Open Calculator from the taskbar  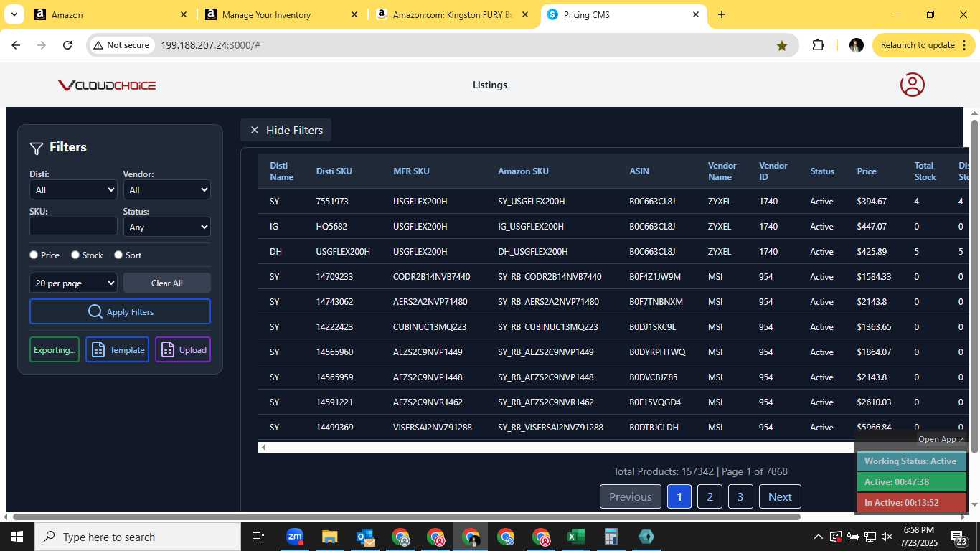tap(611, 537)
